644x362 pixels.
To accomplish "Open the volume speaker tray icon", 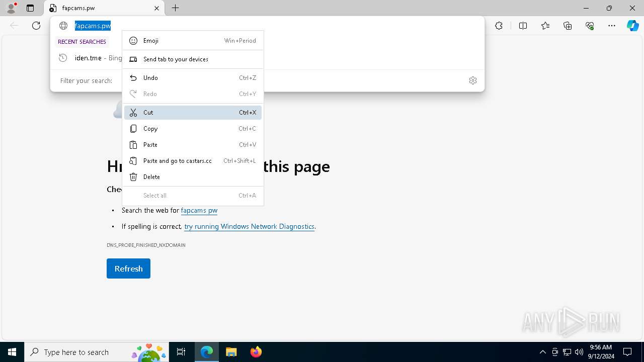I will click(579, 352).
